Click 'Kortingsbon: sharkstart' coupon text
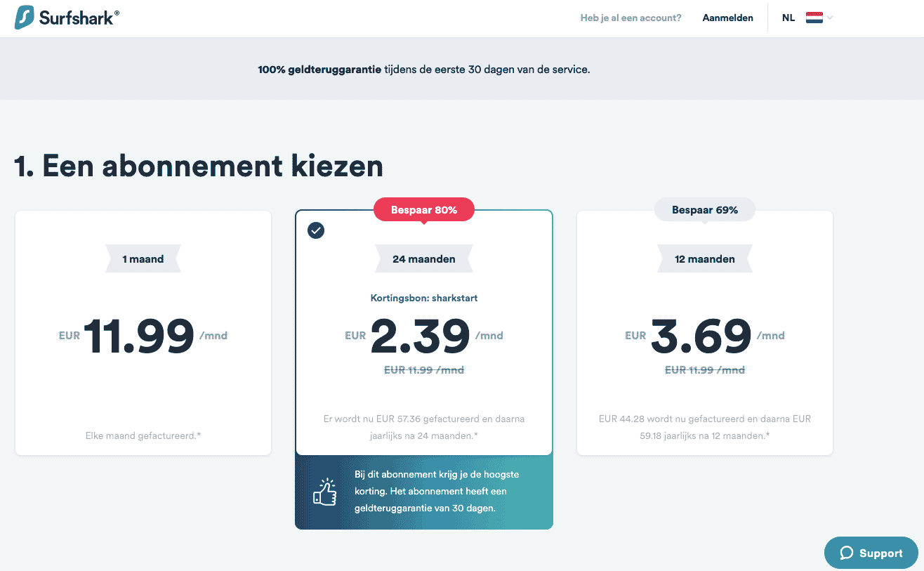 pyautogui.click(x=424, y=298)
